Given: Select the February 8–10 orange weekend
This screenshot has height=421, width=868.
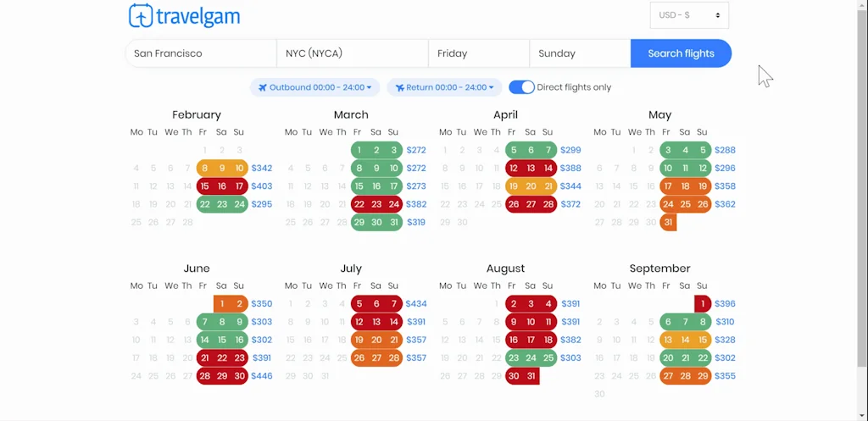Looking at the screenshot, I should point(222,169).
